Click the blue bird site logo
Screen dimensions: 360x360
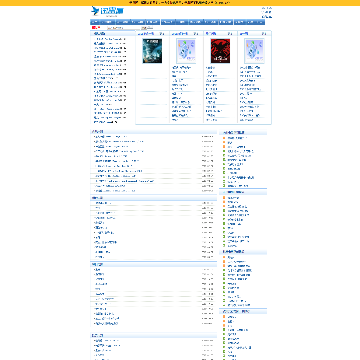pos(104,11)
